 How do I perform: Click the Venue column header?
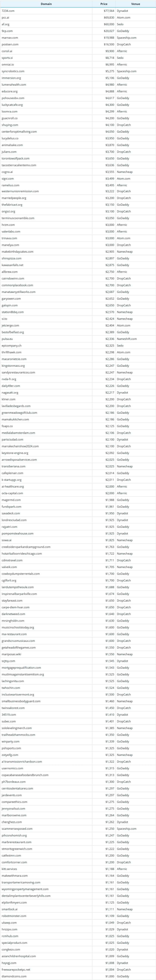coord(136,4)
